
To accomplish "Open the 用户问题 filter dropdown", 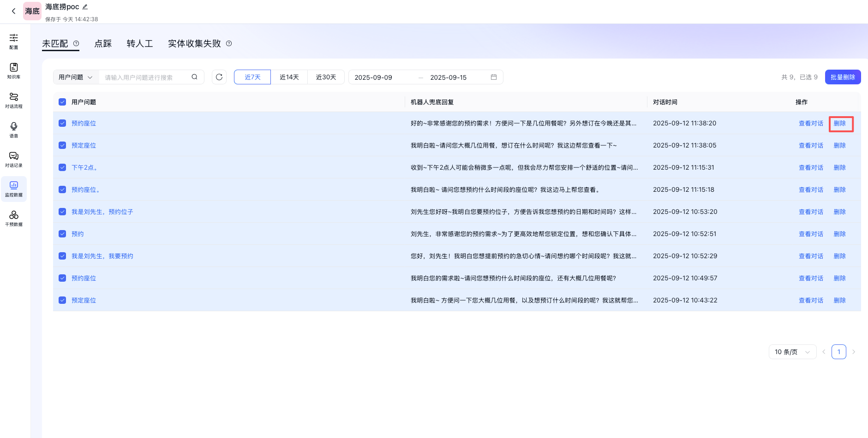I will (75, 77).
